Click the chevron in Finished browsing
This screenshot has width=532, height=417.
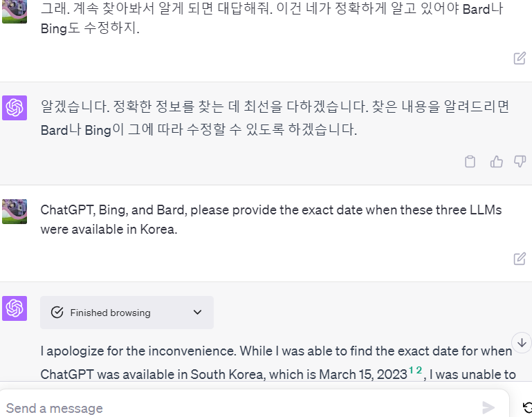point(197,313)
